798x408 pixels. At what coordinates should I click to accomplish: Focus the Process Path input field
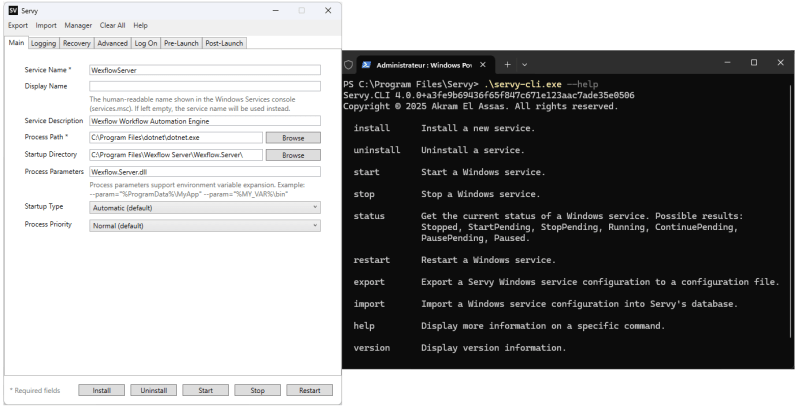(176, 138)
